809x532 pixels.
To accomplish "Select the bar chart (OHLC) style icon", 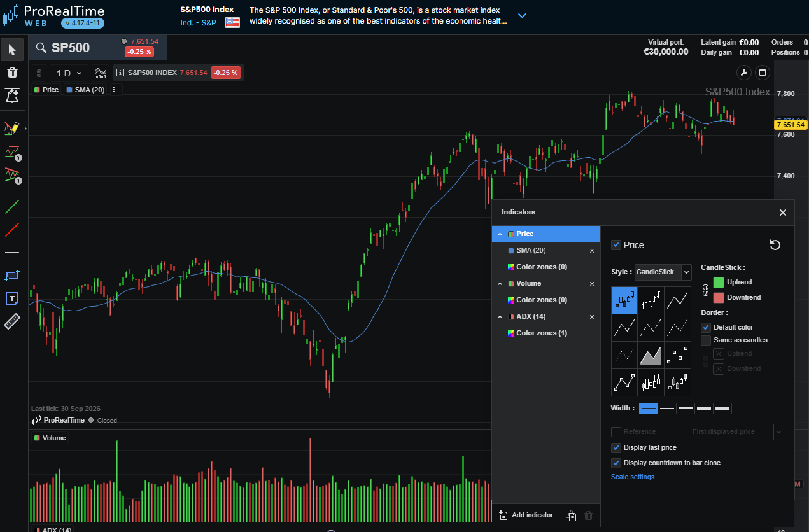I will click(651, 300).
